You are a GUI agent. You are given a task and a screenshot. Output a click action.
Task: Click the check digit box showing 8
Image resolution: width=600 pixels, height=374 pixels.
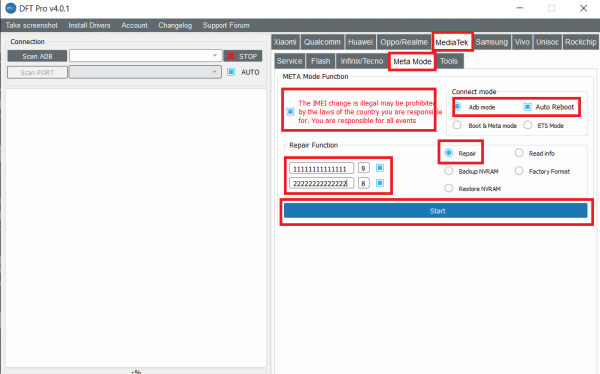click(x=364, y=183)
